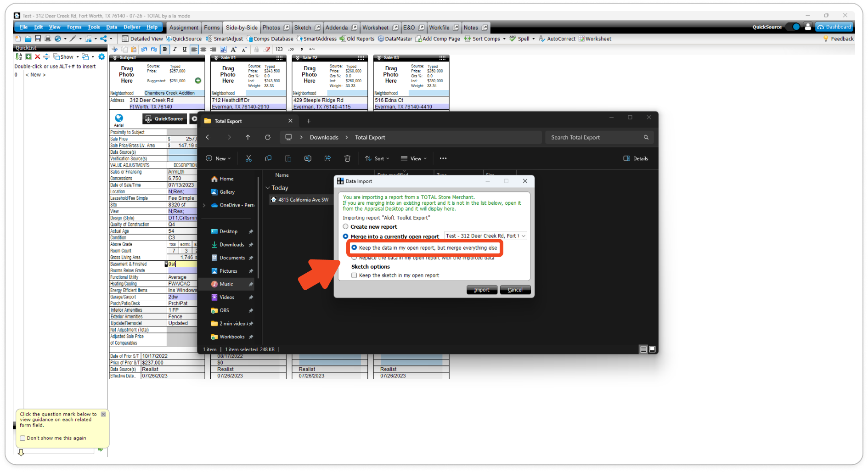Viewport: 868px width, 472px height.
Task: Open the Addenda tab
Action: (337, 28)
